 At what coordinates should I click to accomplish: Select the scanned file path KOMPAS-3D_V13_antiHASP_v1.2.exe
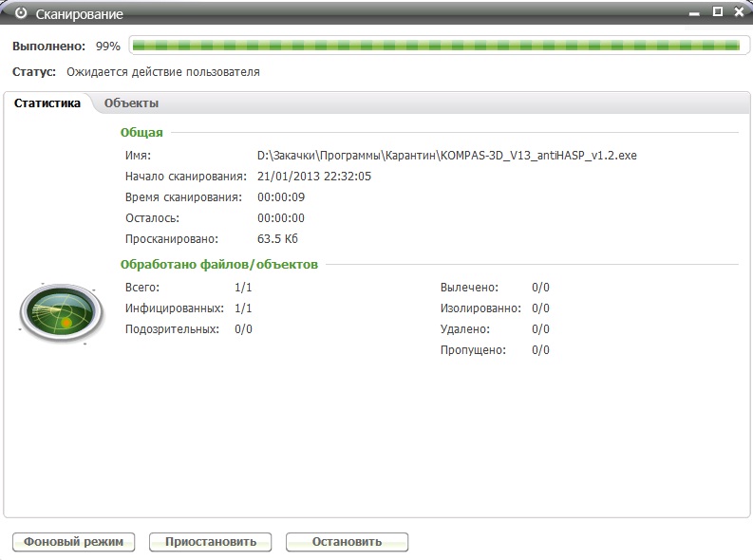coord(446,155)
